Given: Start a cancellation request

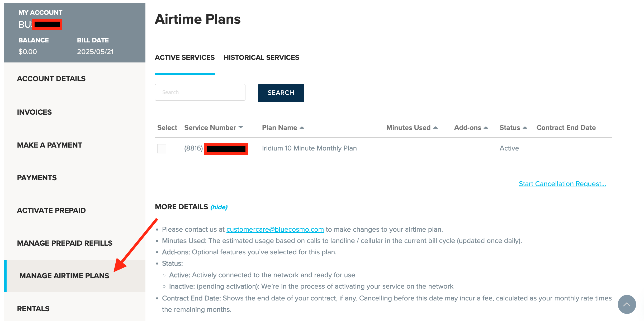Looking at the screenshot, I should 562,184.
